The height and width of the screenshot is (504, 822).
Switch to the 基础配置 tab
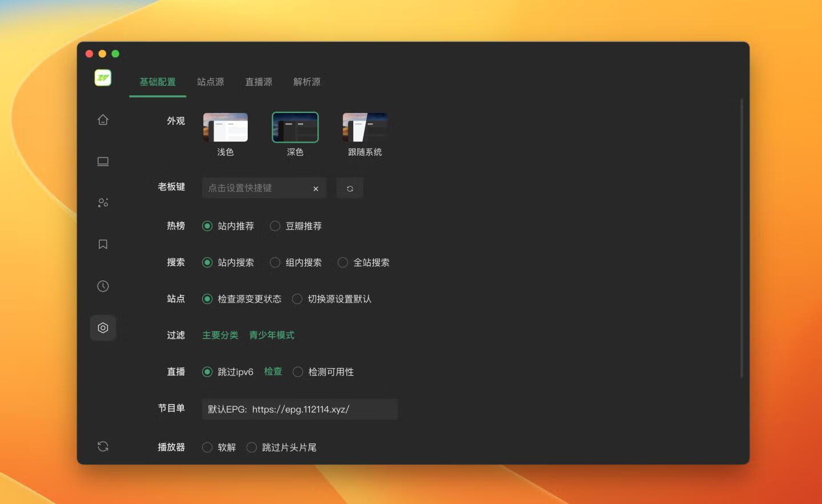coord(158,82)
